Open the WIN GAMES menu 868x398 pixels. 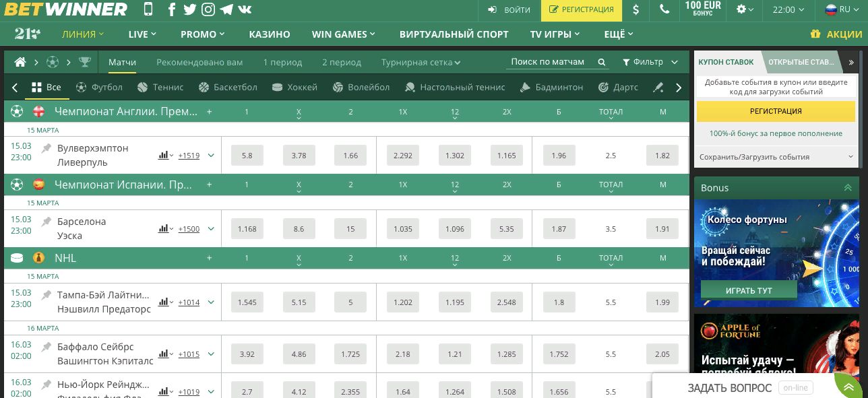[x=344, y=34]
